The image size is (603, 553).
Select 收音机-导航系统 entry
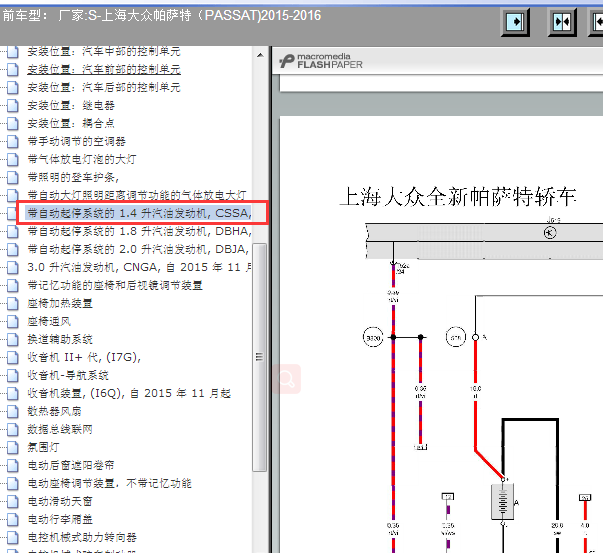point(68,375)
